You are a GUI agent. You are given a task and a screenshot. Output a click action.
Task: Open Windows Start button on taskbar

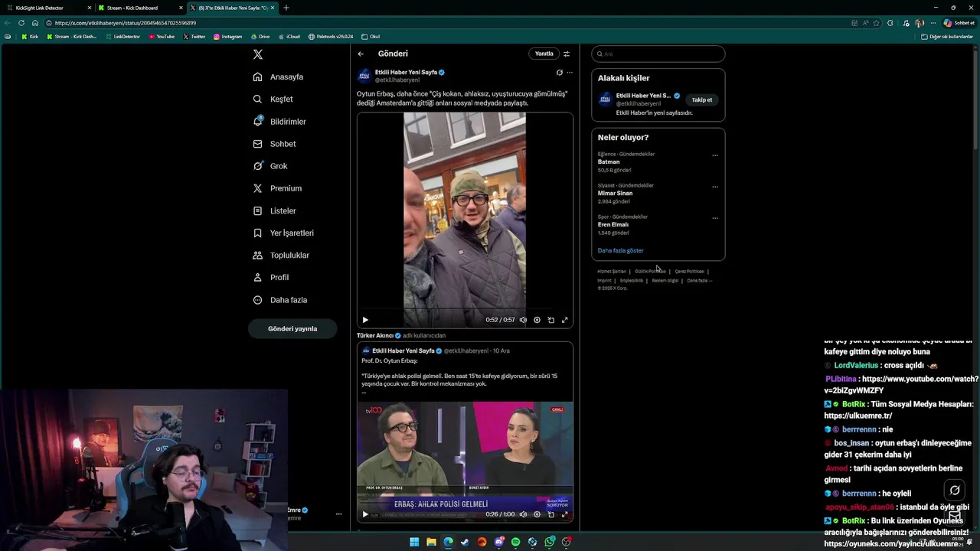tap(414, 542)
